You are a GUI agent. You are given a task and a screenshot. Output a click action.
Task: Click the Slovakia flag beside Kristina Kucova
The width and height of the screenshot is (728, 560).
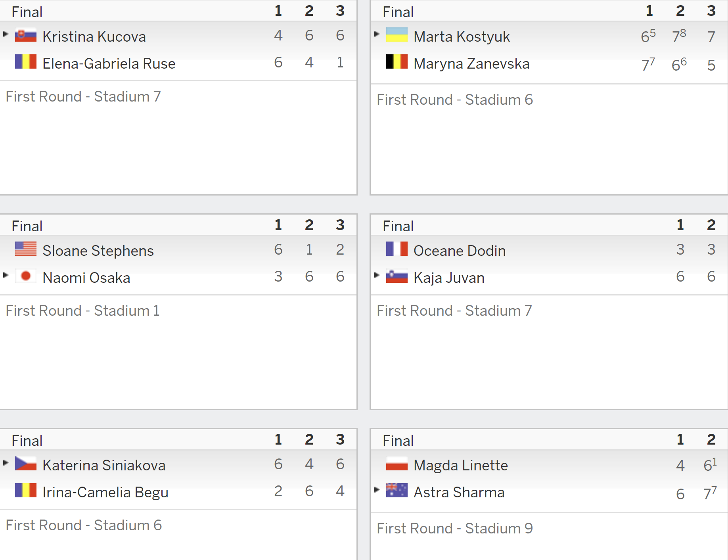(26, 35)
